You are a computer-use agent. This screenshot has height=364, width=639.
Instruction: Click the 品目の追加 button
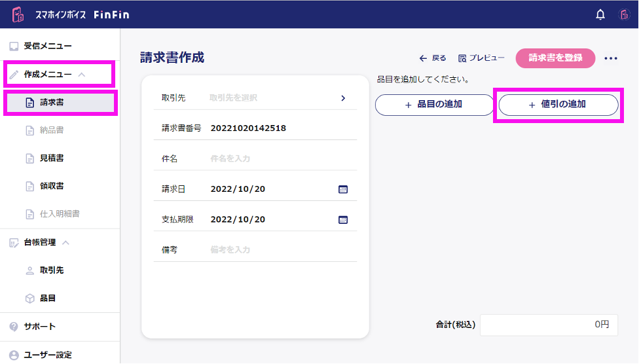435,105
